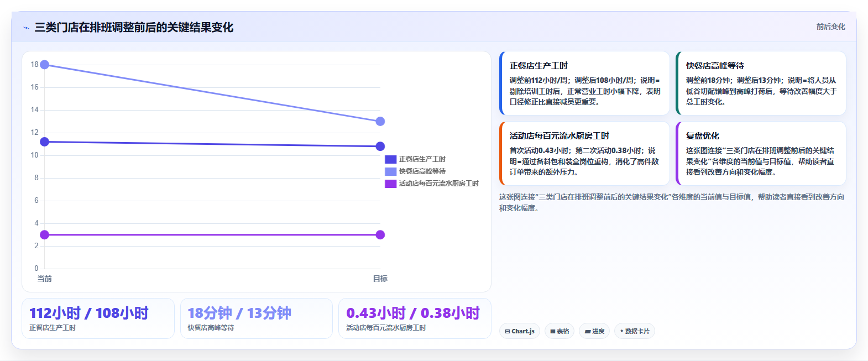868x361 pixels.
Task: Click the 0.43小时 / 0.38小时 stat card
Action: [415, 318]
